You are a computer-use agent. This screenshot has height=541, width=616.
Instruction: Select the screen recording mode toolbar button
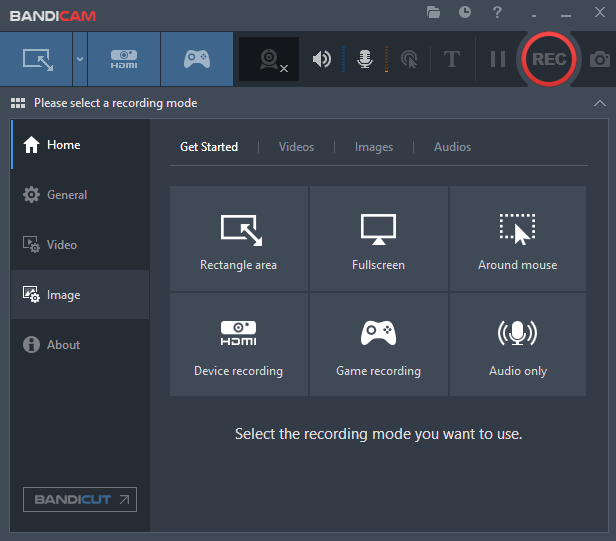point(36,59)
